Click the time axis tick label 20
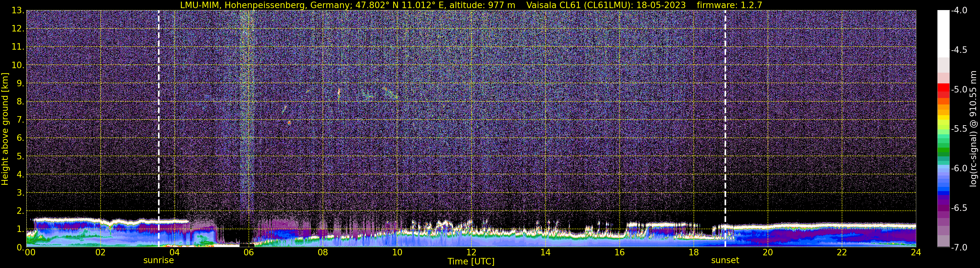Screen dimensions: 980x268 click(x=768, y=252)
